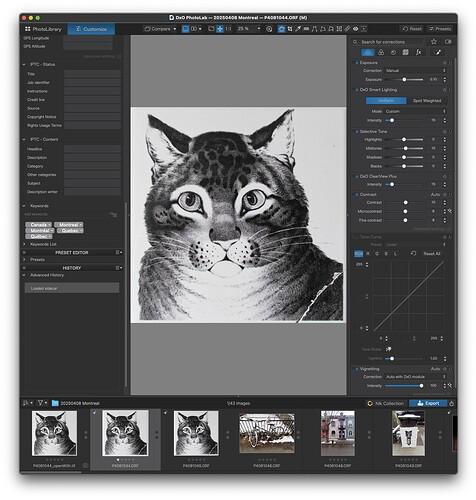The width and height of the screenshot is (476, 500).
Task: Click the Export button
Action: click(428, 403)
